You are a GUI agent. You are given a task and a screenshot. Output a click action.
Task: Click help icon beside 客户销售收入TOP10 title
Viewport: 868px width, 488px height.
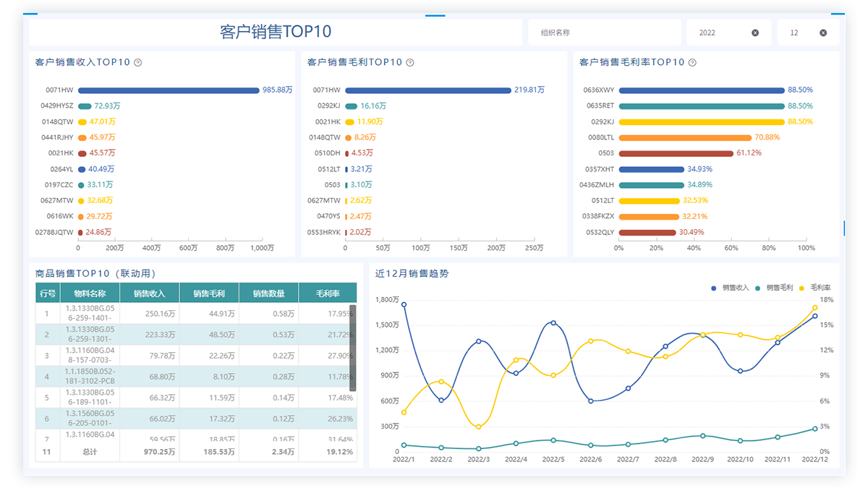tap(138, 63)
